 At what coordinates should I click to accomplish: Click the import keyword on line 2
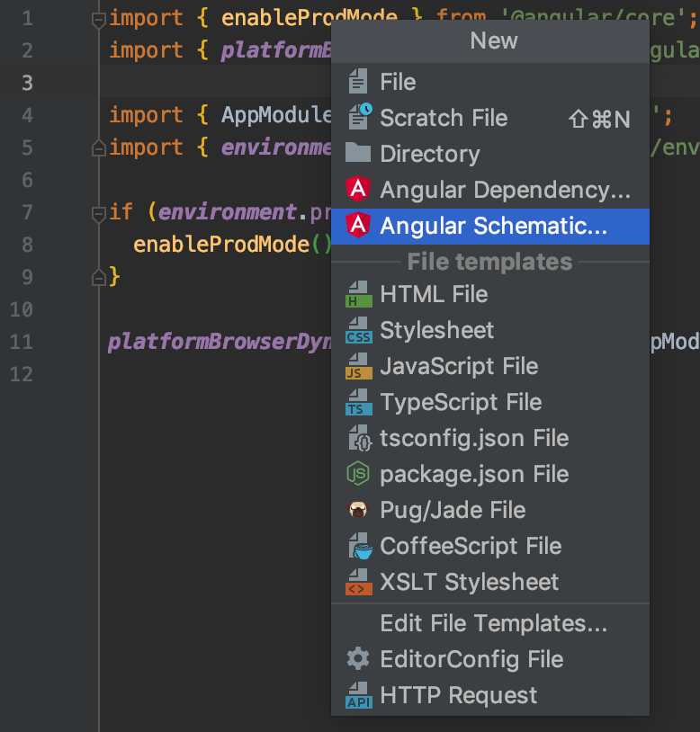(x=146, y=50)
